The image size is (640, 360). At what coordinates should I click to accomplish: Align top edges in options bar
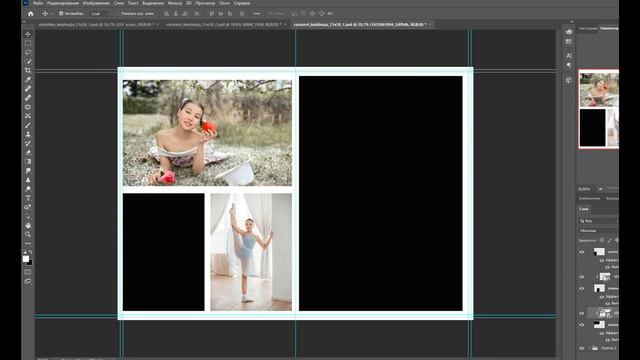click(211, 13)
